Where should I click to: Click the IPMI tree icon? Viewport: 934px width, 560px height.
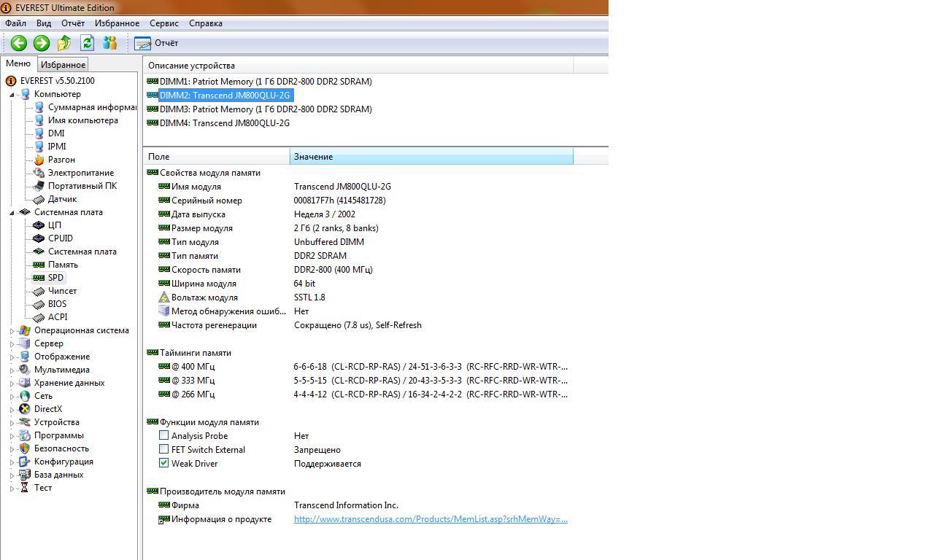click(39, 147)
